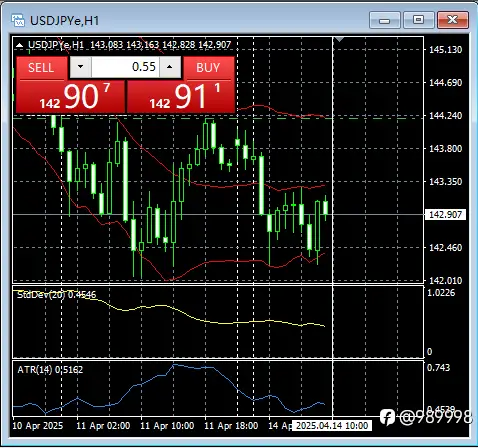Select the 0.55 volume input field
The height and width of the screenshot is (448, 478).
click(x=125, y=67)
